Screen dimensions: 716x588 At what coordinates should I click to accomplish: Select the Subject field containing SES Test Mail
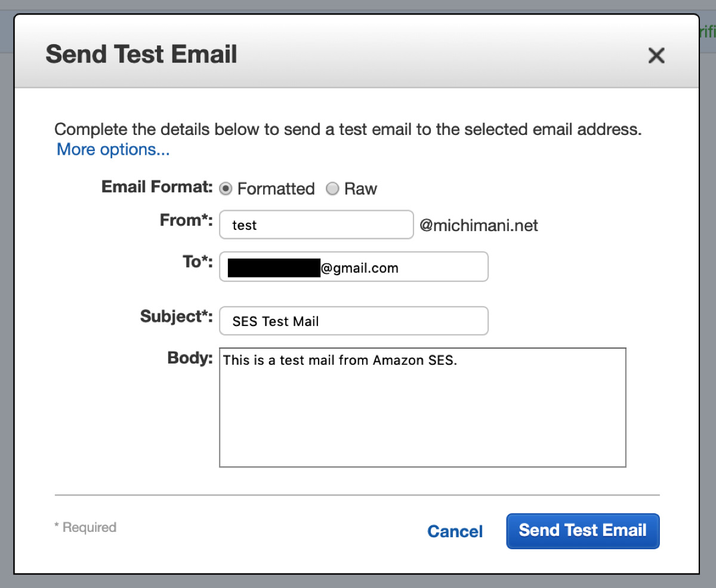tap(353, 321)
